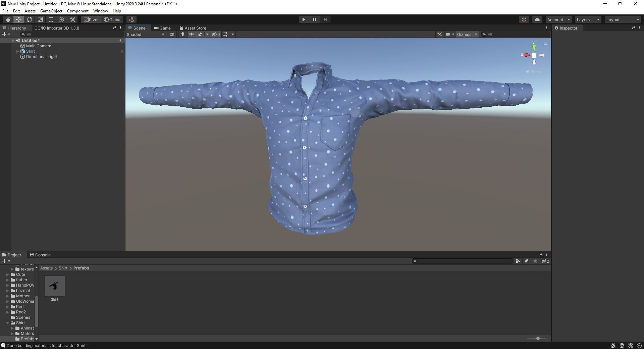Lock the Inspector panel
The width and height of the screenshot is (644, 349).
click(x=633, y=28)
